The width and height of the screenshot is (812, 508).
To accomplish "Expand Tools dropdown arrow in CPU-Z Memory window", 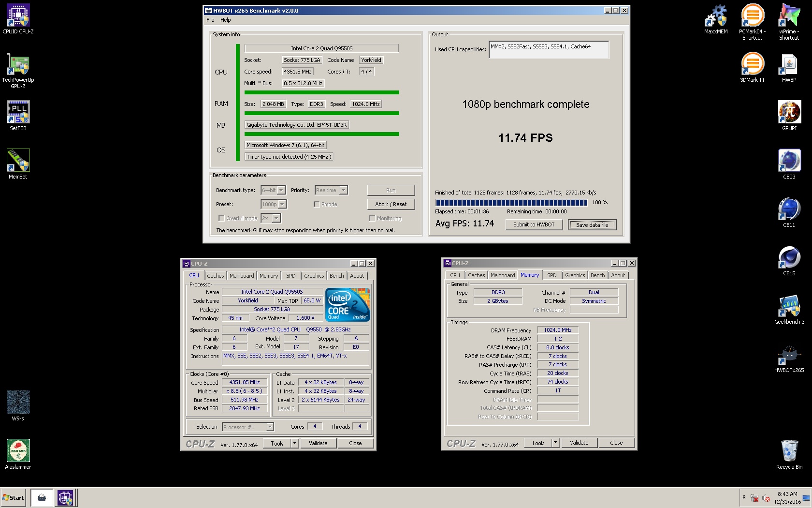I will coord(555,443).
